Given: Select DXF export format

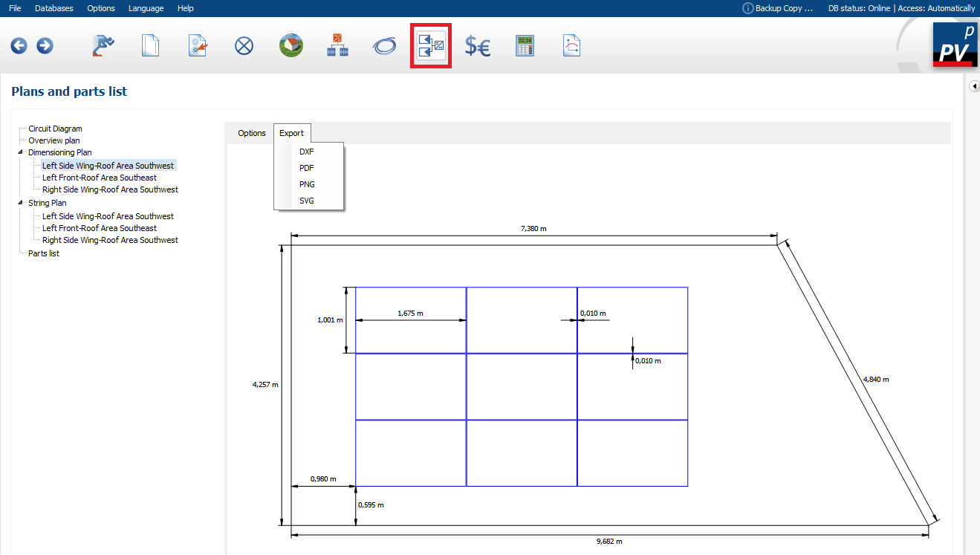Looking at the screenshot, I should coord(306,152).
